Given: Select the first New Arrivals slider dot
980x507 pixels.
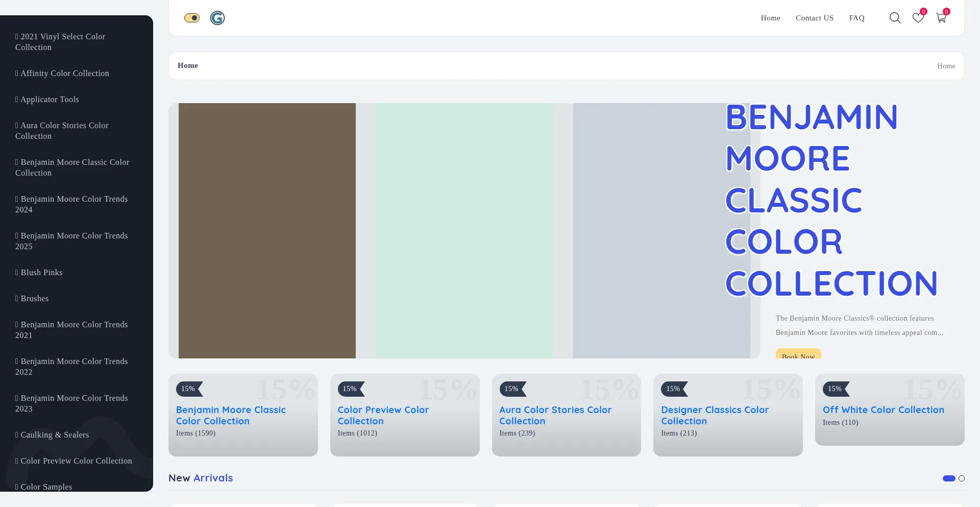Looking at the screenshot, I should 949,478.
